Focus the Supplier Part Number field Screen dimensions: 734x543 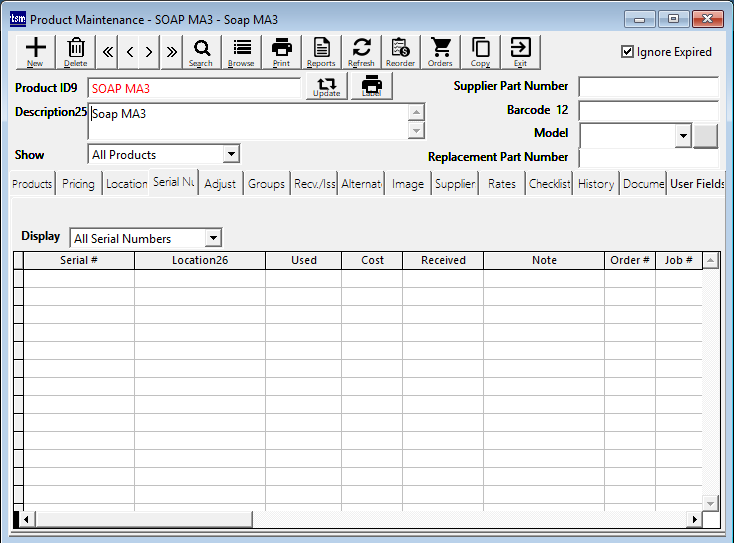[648, 87]
